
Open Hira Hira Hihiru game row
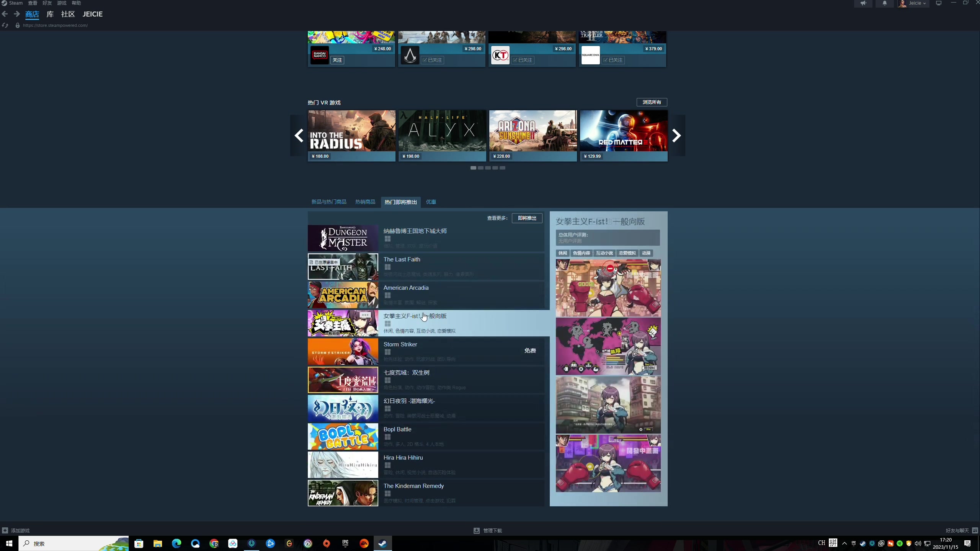(426, 465)
